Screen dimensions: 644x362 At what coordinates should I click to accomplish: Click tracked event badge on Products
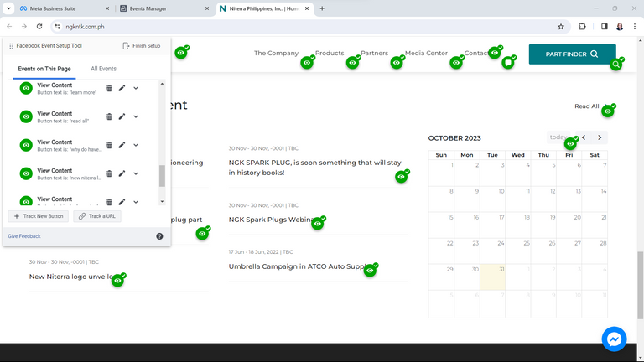tap(353, 62)
